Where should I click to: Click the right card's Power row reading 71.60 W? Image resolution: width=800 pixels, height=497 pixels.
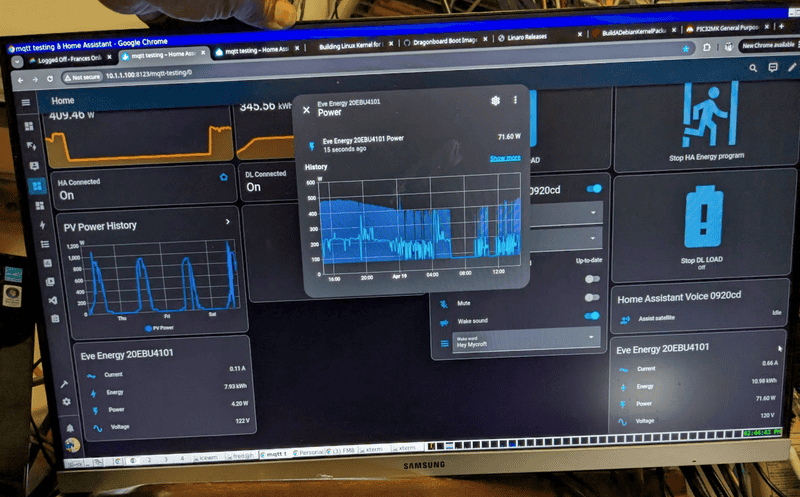click(x=698, y=401)
